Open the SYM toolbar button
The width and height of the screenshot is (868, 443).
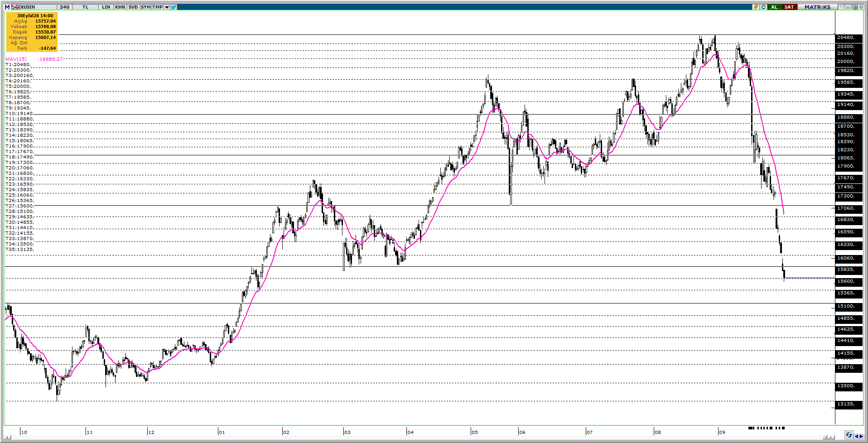(145, 7)
